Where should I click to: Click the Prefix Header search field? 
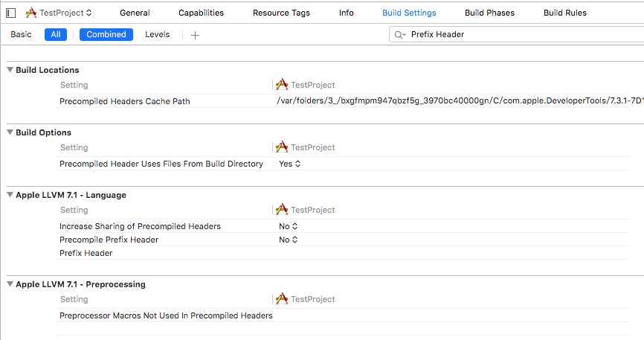pyautogui.click(x=517, y=34)
